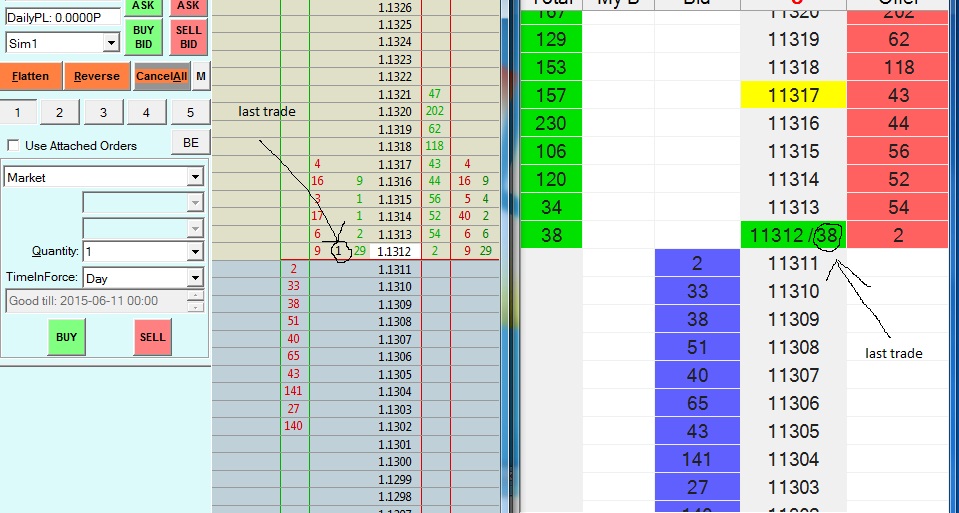
Task: Click the M button beside CancelAll
Action: 201,76
